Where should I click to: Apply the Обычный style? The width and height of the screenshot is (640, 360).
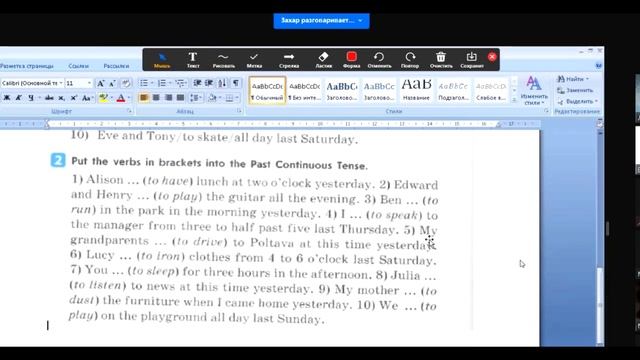[267, 91]
